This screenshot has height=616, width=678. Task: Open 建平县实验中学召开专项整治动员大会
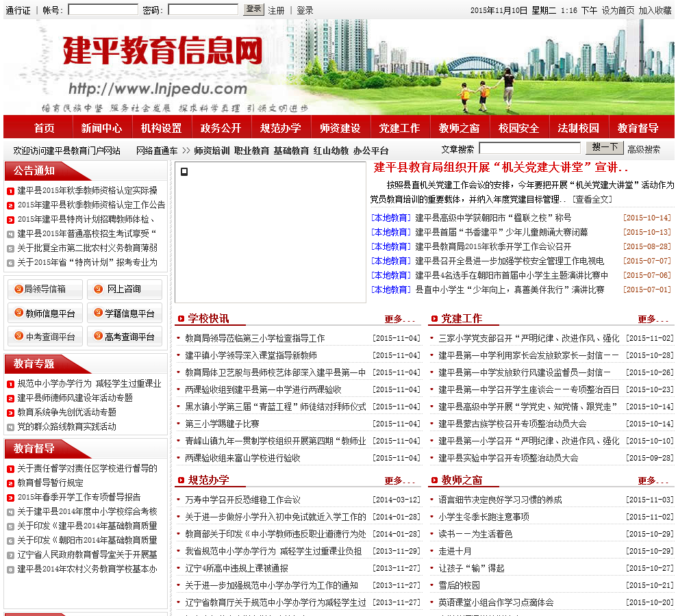tap(508, 458)
